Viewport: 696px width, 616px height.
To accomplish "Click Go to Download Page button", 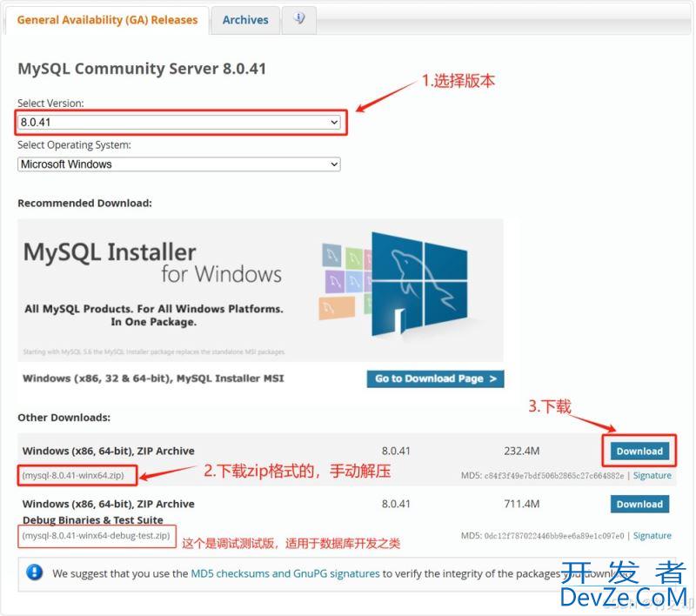I will coord(436,378).
